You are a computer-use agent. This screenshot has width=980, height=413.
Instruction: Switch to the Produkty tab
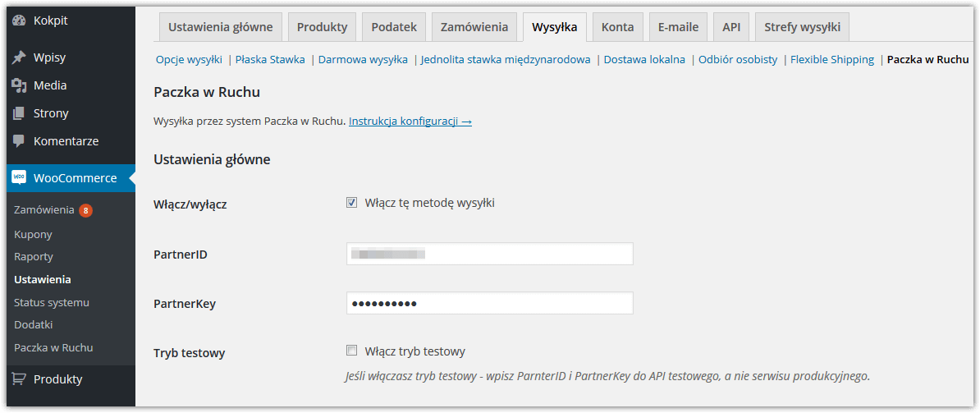(x=322, y=27)
